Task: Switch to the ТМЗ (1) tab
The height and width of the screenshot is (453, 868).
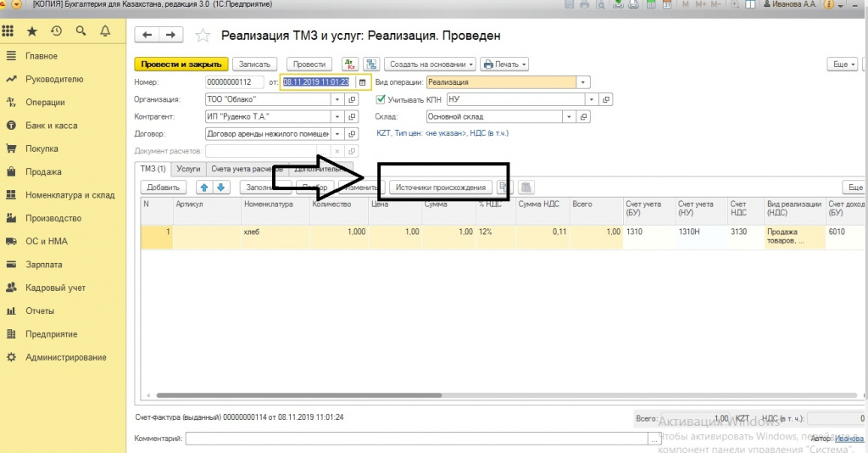Action: pos(153,168)
